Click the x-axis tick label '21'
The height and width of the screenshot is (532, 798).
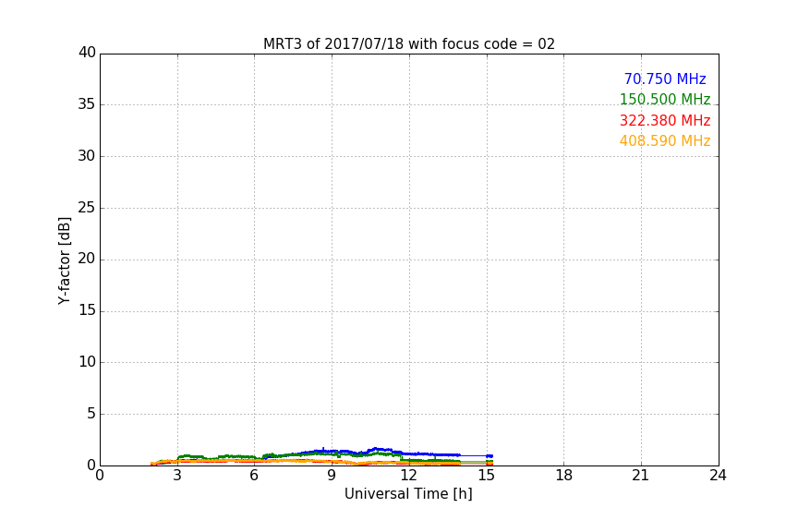point(641,476)
